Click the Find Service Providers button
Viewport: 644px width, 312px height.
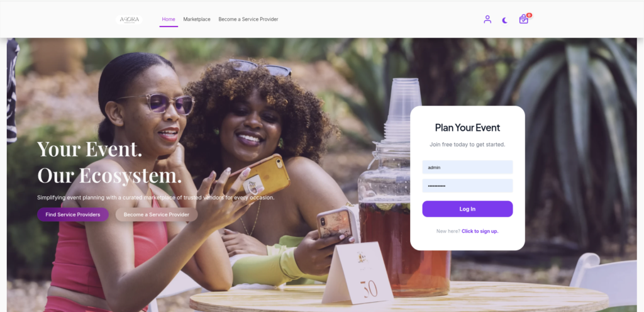73,214
